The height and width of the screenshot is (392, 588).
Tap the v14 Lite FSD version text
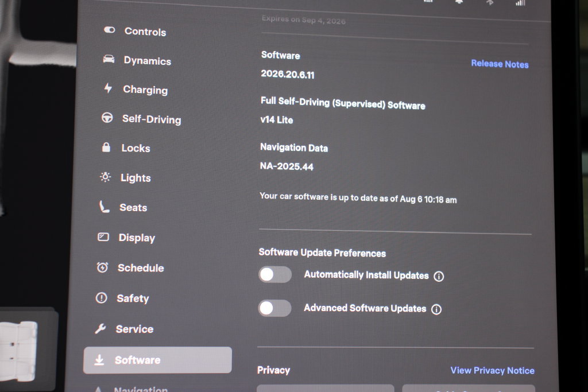[277, 120]
